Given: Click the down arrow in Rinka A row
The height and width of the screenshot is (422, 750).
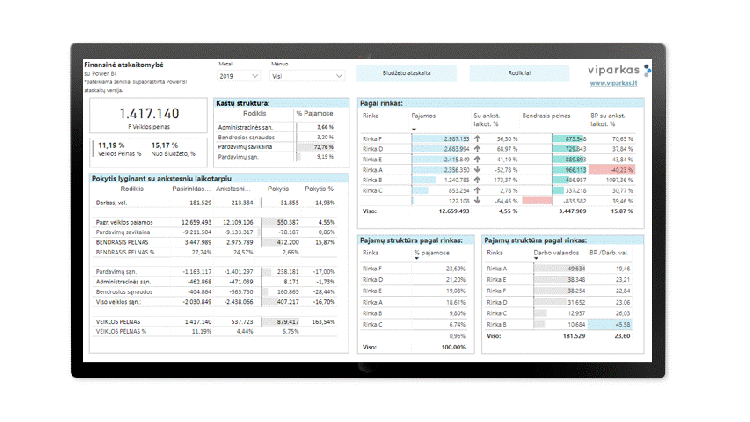Looking at the screenshot, I should [x=477, y=169].
